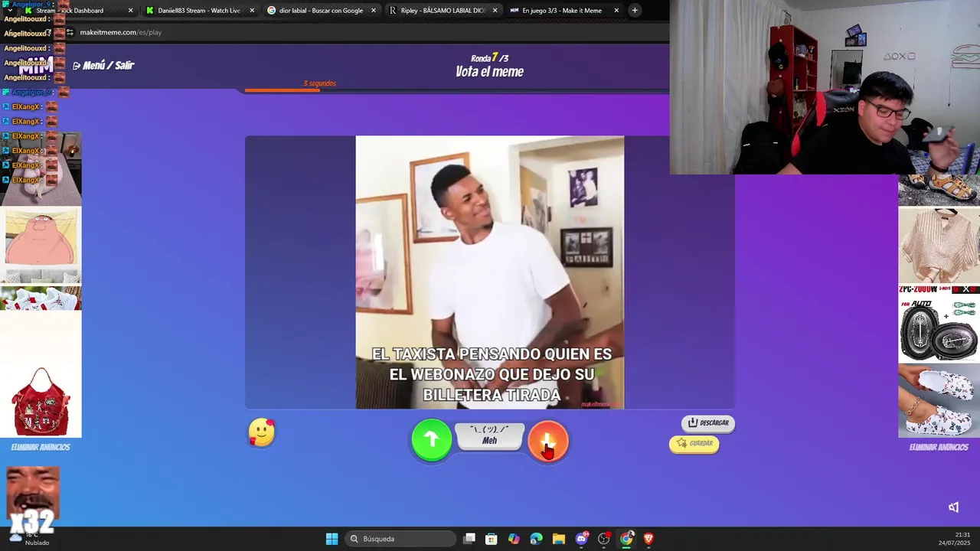
Task: Click the Búsqueda taskbar search box
Action: coord(399,539)
